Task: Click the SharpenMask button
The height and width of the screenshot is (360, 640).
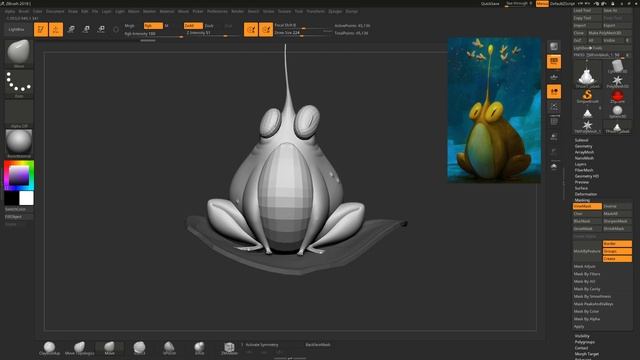Action: 617,221
